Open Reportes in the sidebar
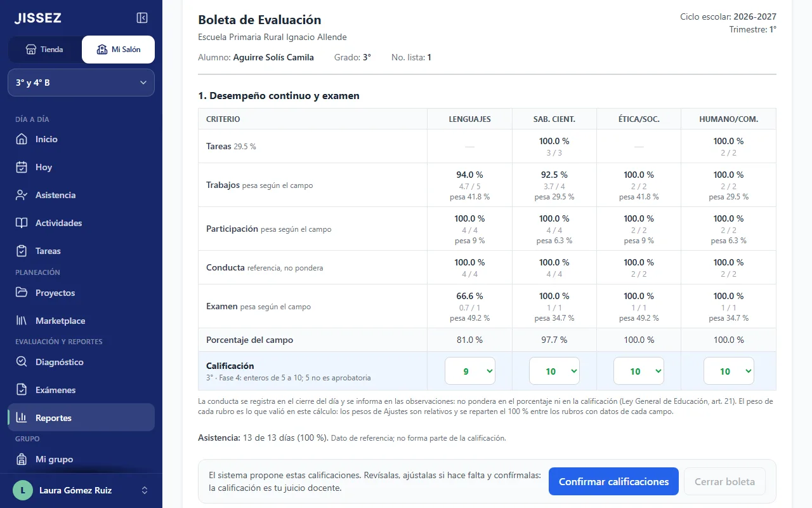812x508 pixels. pyautogui.click(x=81, y=418)
